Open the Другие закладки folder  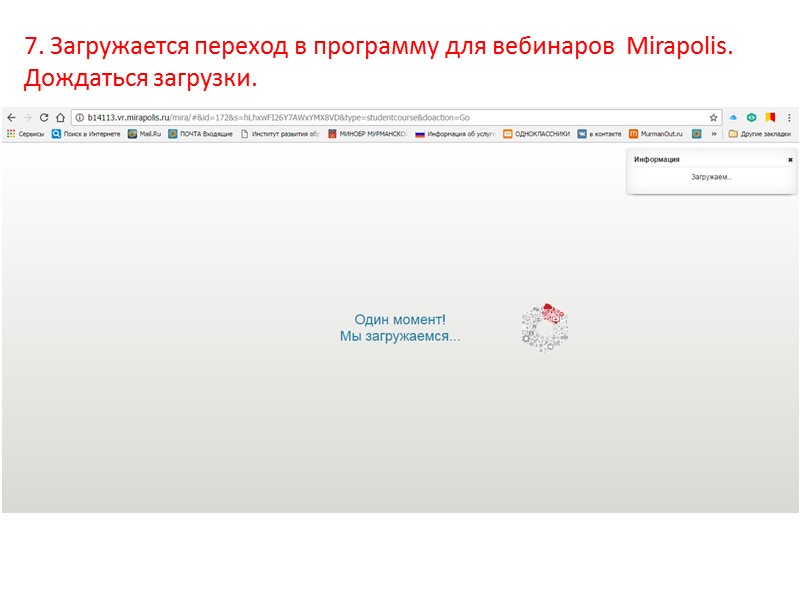click(760, 134)
